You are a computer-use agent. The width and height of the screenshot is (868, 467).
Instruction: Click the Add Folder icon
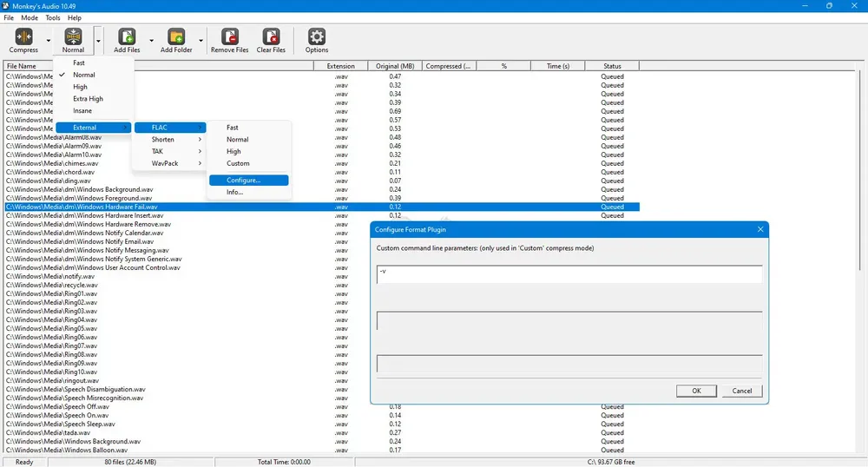click(176, 36)
